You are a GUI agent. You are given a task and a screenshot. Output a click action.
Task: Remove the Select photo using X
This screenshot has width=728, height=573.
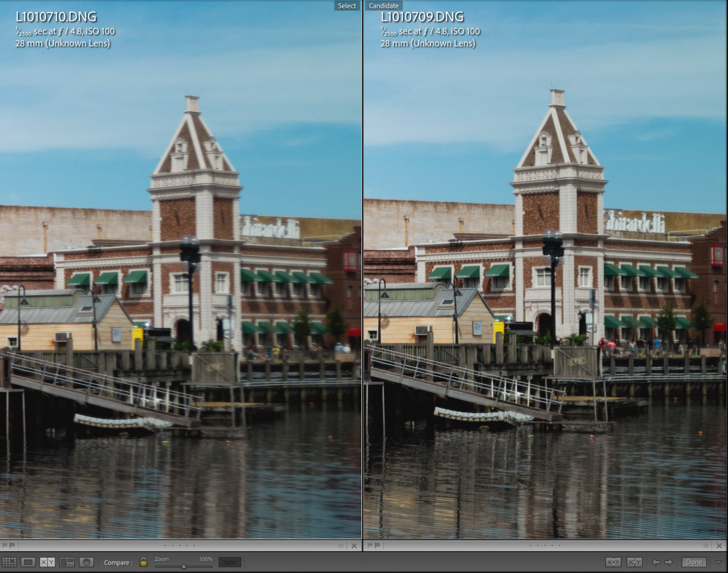click(354, 546)
